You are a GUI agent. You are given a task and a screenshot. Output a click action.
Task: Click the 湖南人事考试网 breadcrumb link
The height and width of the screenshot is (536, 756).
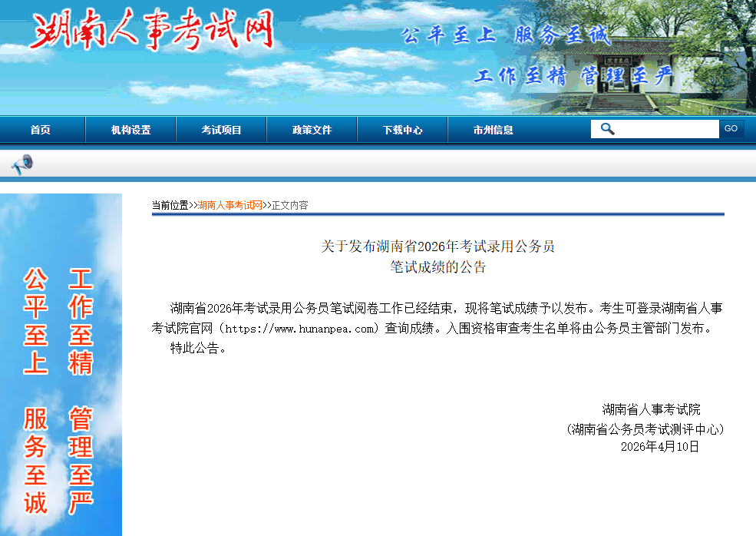coord(230,204)
